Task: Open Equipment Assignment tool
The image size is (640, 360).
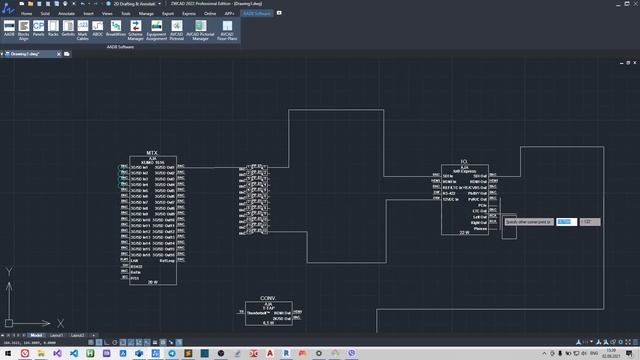Action: pyautogui.click(x=156, y=30)
